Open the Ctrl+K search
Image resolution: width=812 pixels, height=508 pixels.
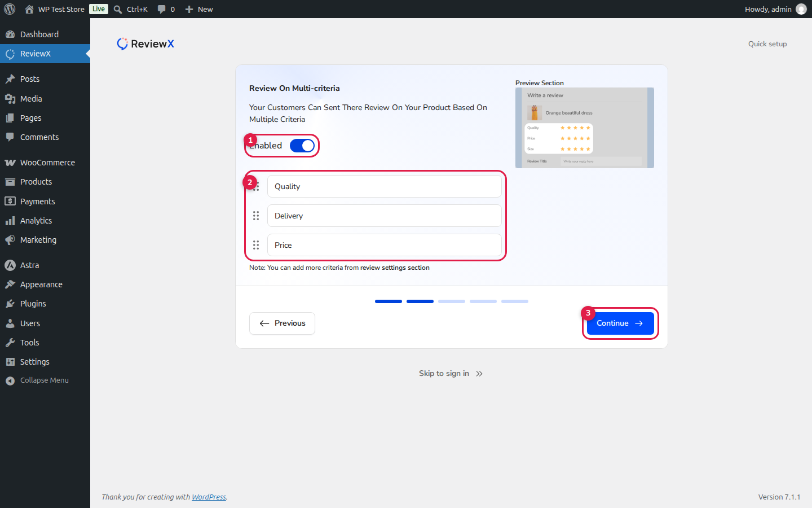pyautogui.click(x=130, y=9)
